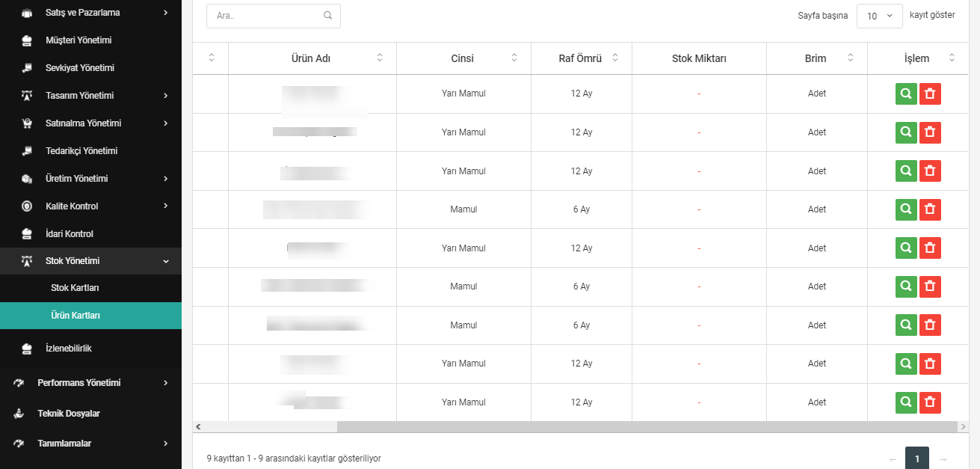Toggle sort on the Cinsi column

[514, 58]
